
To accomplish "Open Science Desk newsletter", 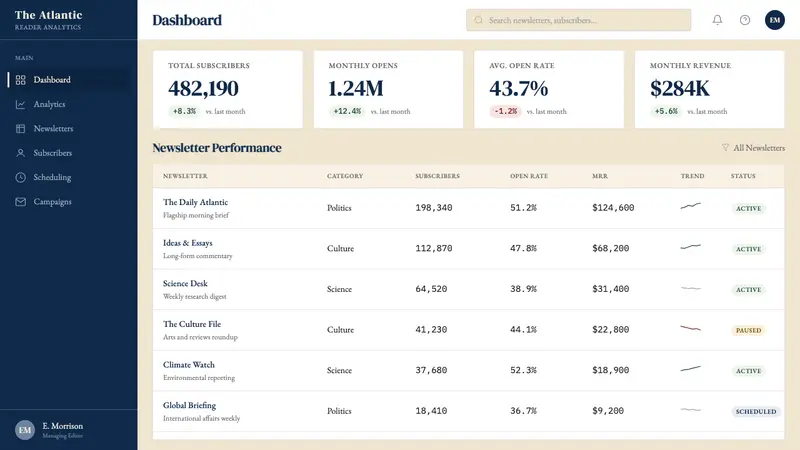I will point(185,283).
